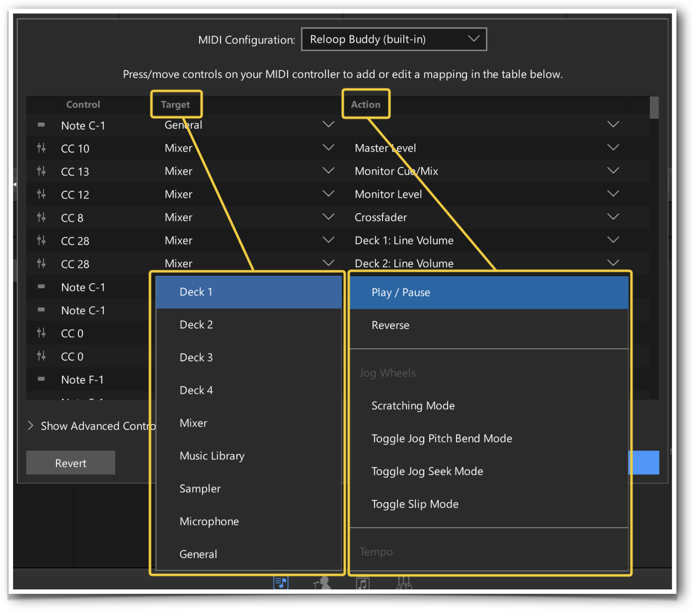Viewport: 695px width, 616px height.
Task: Select Sampler from the Target list
Action: [249, 489]
